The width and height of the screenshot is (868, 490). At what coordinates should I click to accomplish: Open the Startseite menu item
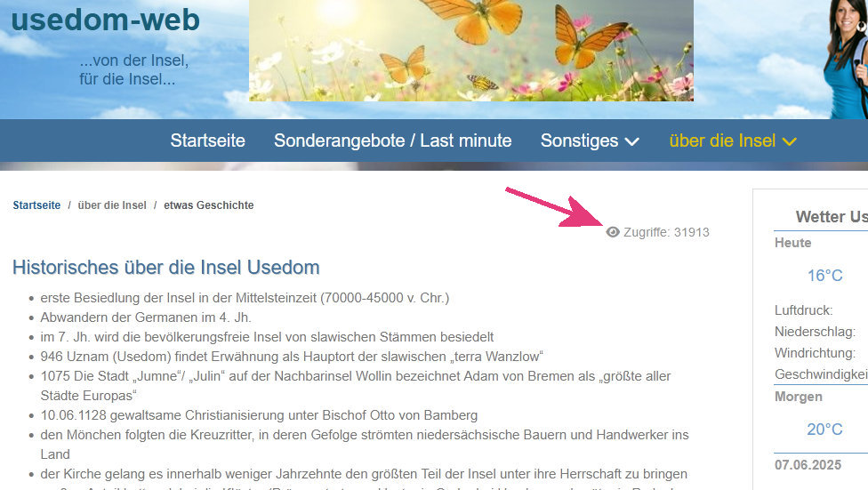tap(207, 141)
